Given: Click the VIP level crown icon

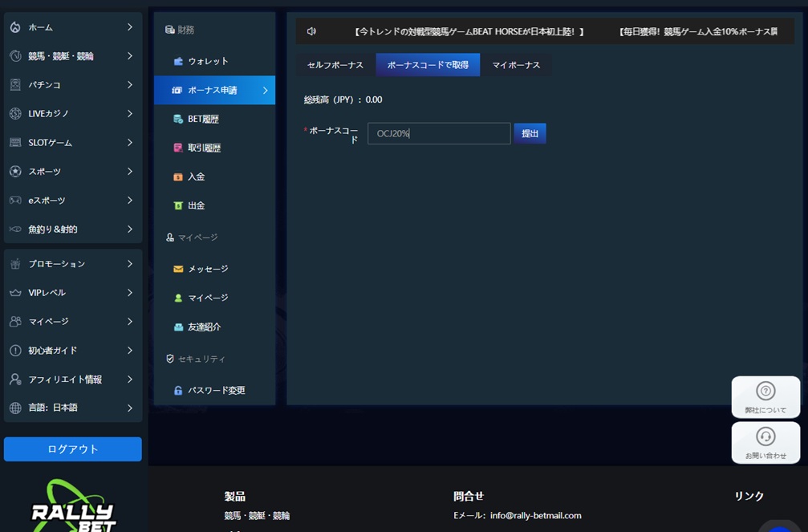Looking at the screenshot, I should [15, 293].
